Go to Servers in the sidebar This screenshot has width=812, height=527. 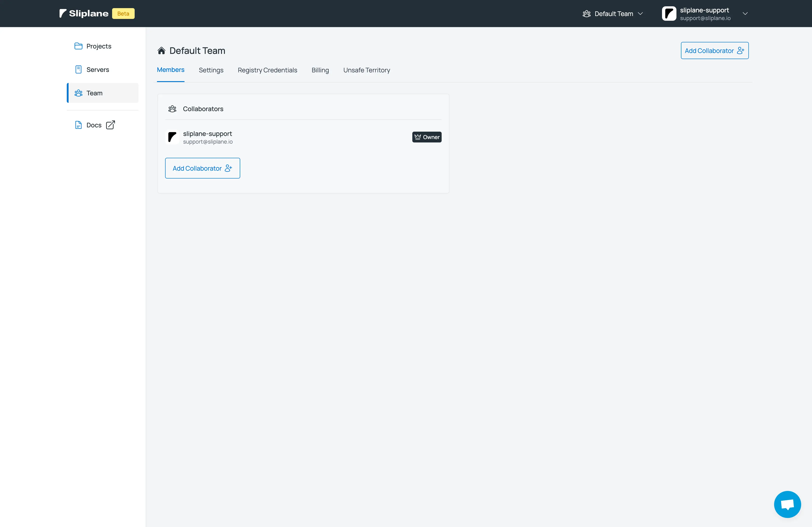[103, 70]
